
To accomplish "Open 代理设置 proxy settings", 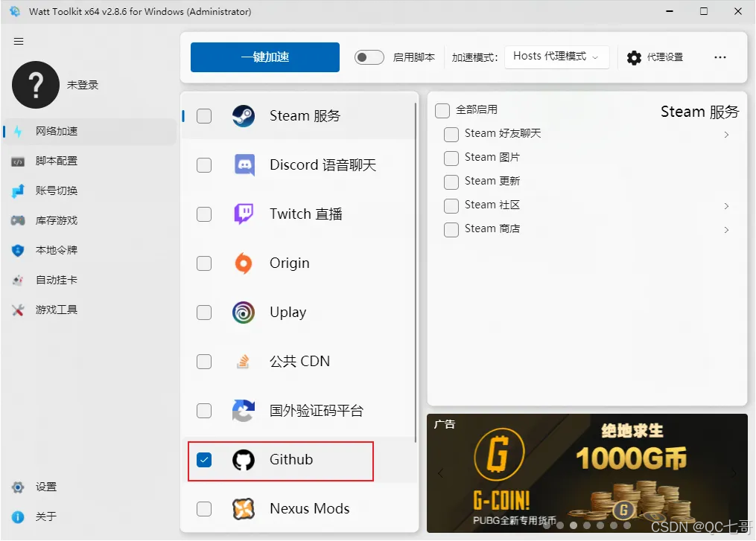I will tap(655, 57).
